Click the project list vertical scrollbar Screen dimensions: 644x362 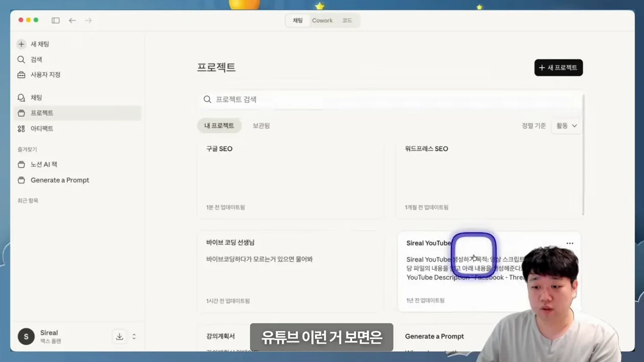[x=583, y=154]
